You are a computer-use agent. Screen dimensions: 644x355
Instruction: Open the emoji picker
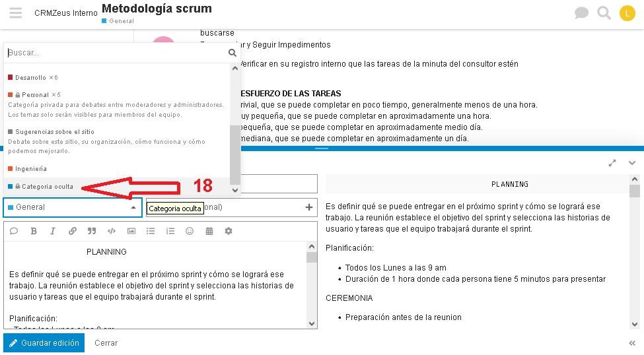point(190,231)
